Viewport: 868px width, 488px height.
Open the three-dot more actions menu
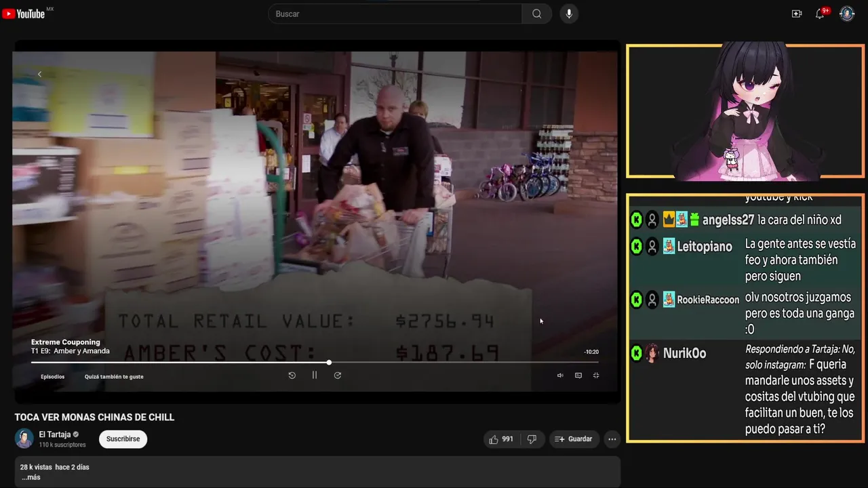(612, 439)
